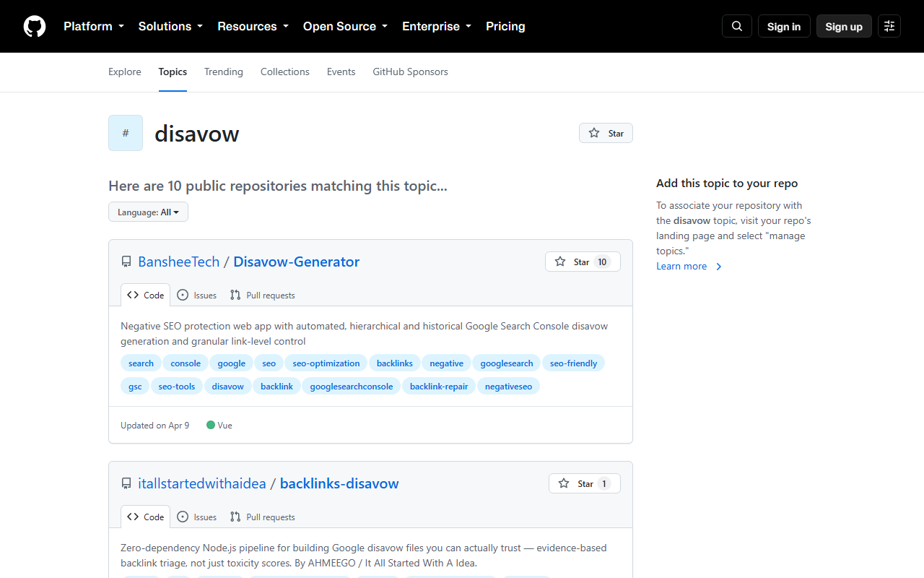924x578 pixels.
Task: Click the seo-optimization topic tag
Action: 326,363
